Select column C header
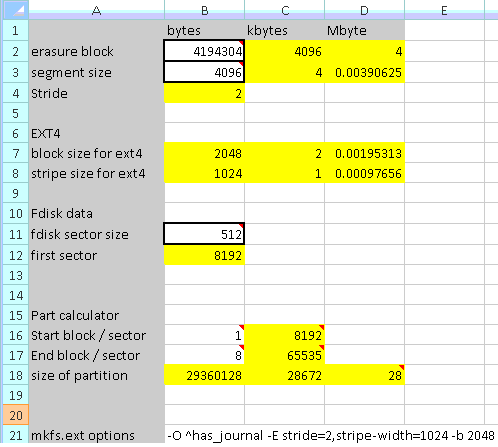 click(284, 10)
